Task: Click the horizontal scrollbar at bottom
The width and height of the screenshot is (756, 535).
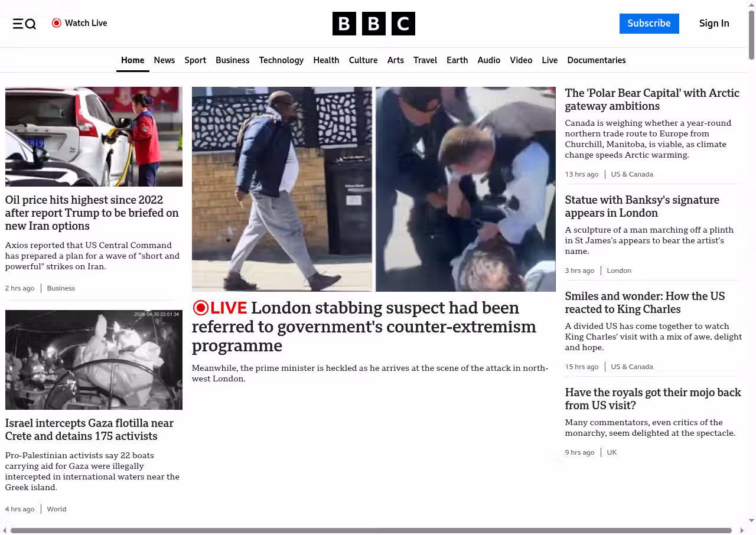Action: (371, 530)
